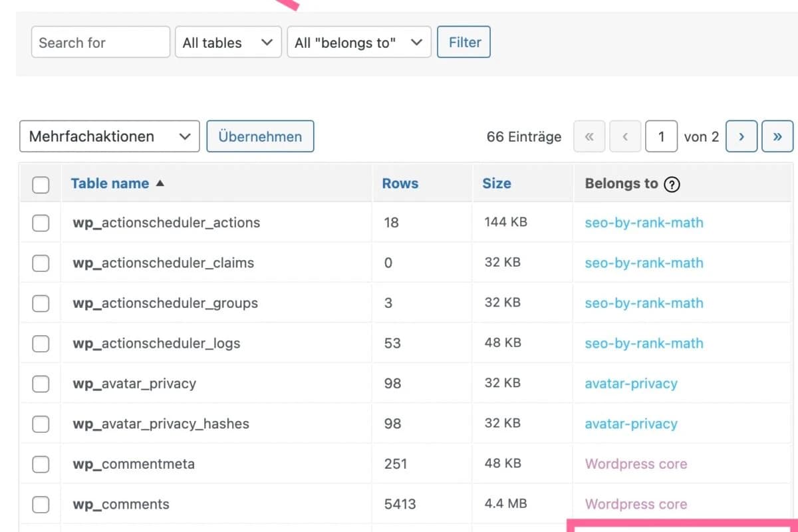This screenshot has height=532, width=798.
Task: Sort by the Rows column header
Action: click(x=400, y=184)
